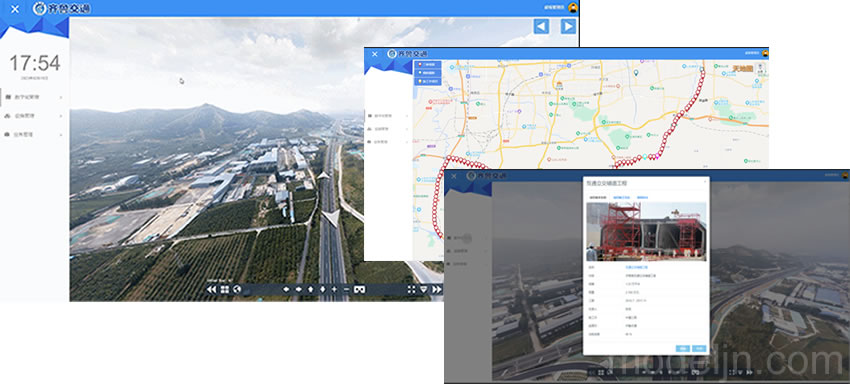850x384 pixels.
Task: Click the construction photo in the dialog
Action: pos(646,232)
